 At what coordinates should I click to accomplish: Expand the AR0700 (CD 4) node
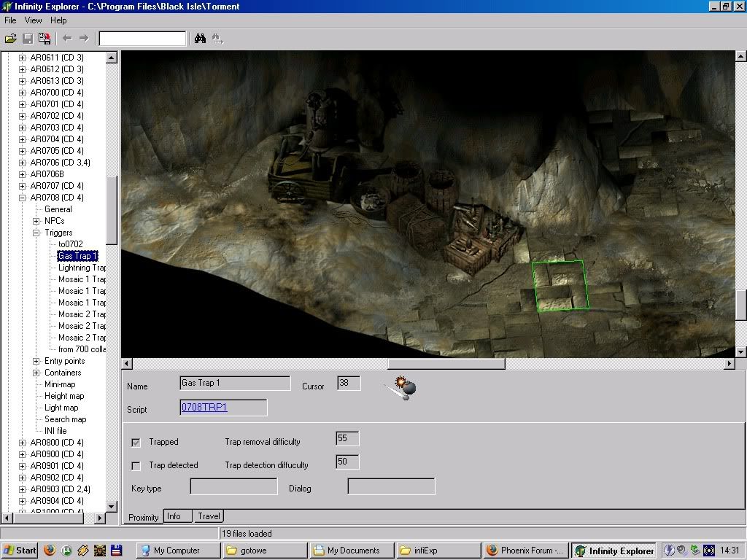coord(22,93)
